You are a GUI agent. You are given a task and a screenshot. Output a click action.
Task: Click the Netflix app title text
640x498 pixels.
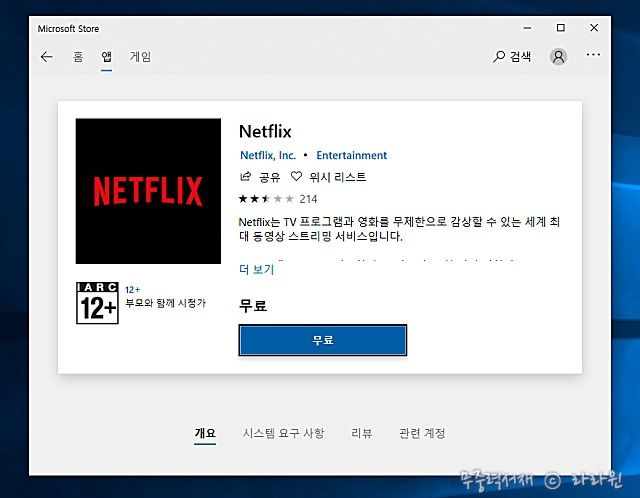[265, 131]
